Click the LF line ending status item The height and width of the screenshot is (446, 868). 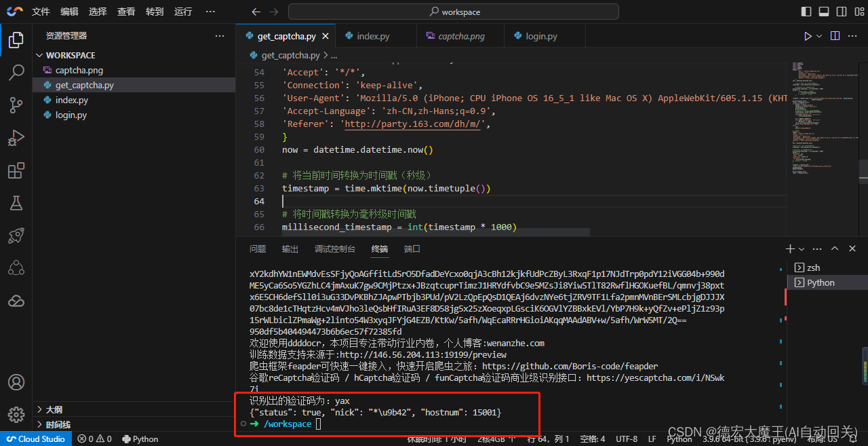click(x=652, y=439)
